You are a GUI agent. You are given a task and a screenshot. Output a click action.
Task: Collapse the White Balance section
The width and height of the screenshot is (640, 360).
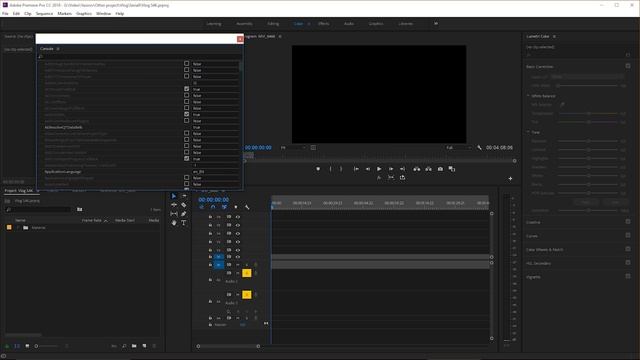528,96
